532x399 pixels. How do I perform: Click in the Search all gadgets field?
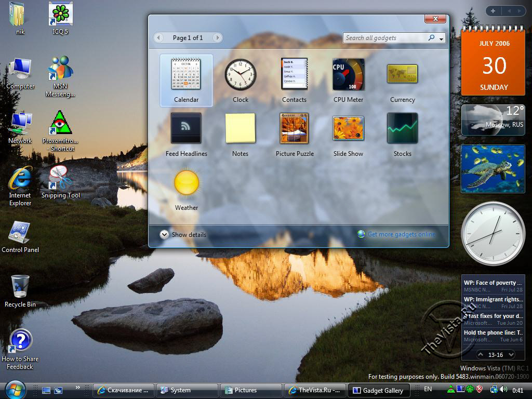coord(384,38)
